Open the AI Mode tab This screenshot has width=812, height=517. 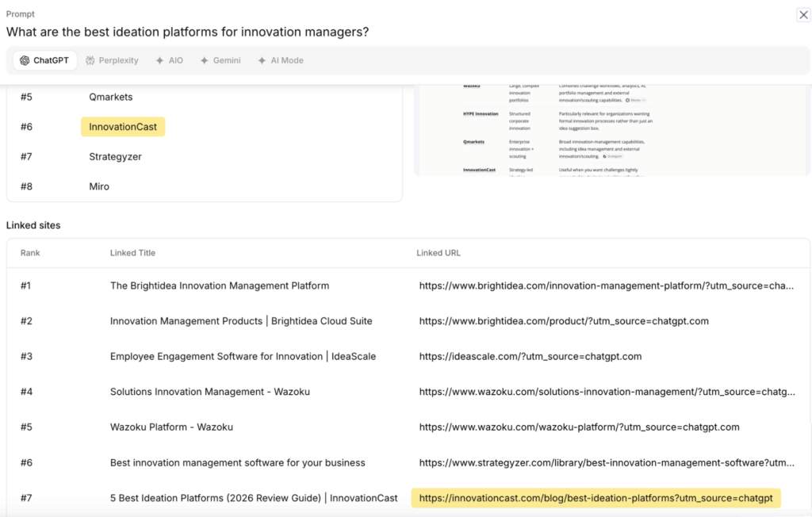coord(281,60)
